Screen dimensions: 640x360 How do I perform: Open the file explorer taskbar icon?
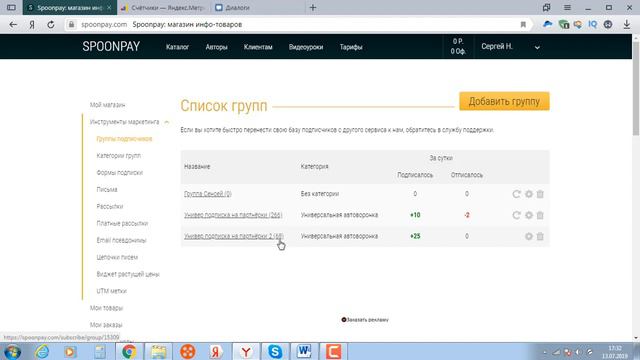coord(158,351)
